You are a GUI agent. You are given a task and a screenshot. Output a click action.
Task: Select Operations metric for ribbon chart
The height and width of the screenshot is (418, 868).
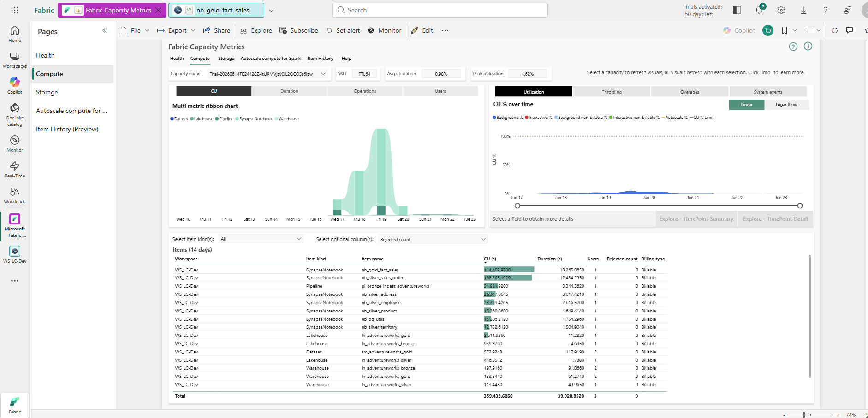(365, 91)
